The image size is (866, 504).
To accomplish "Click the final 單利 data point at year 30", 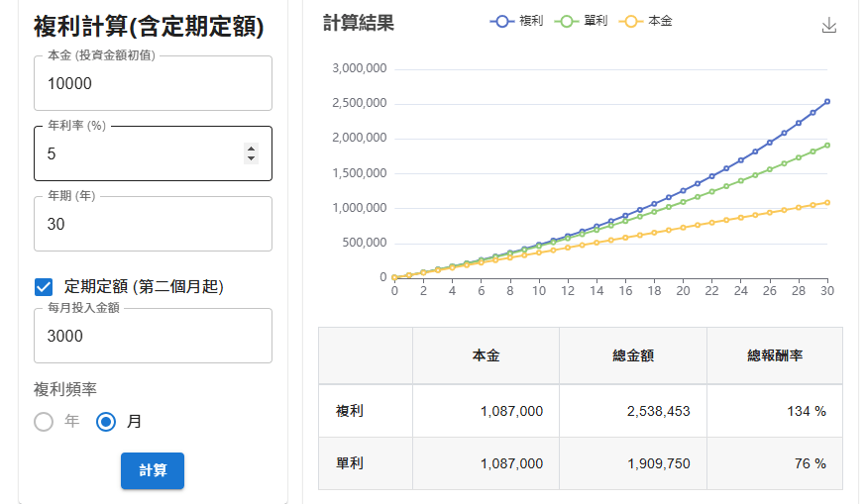I will 826,146.
